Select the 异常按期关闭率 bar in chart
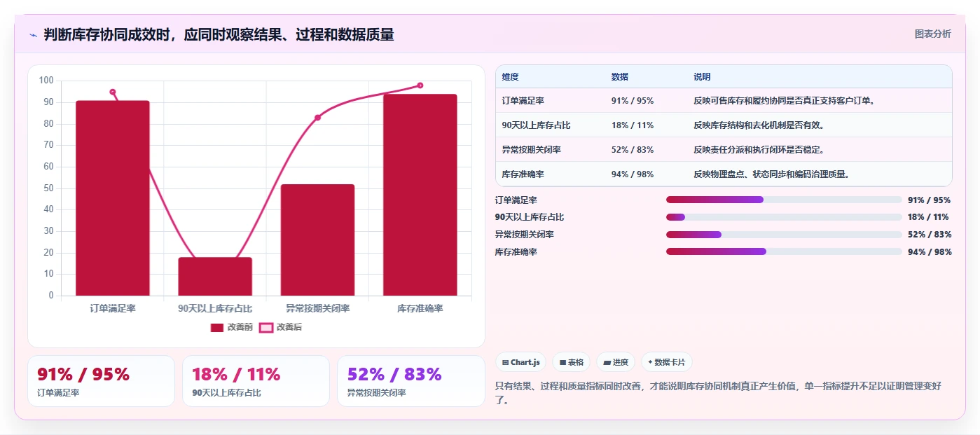980x435 pixels. (317, 240)
